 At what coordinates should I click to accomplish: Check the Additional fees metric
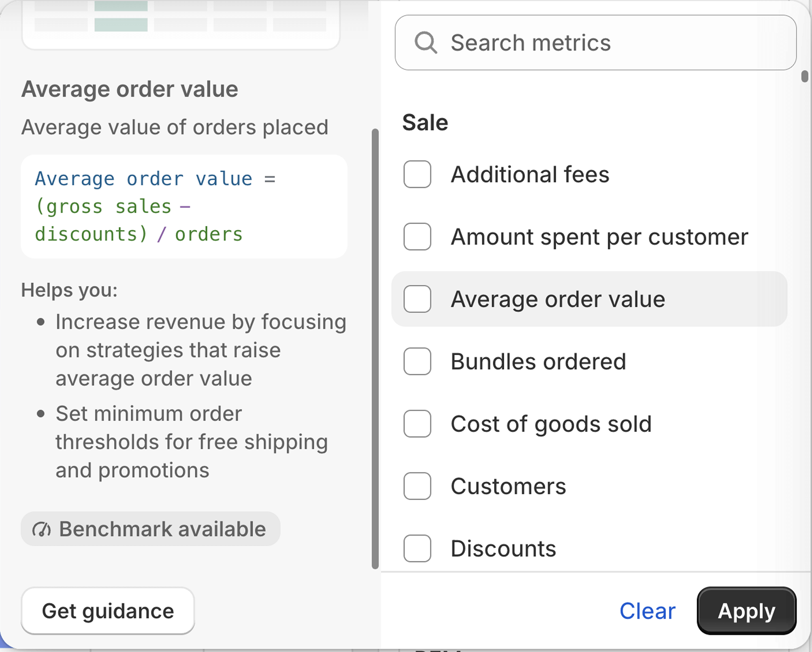tap(417, 175)
